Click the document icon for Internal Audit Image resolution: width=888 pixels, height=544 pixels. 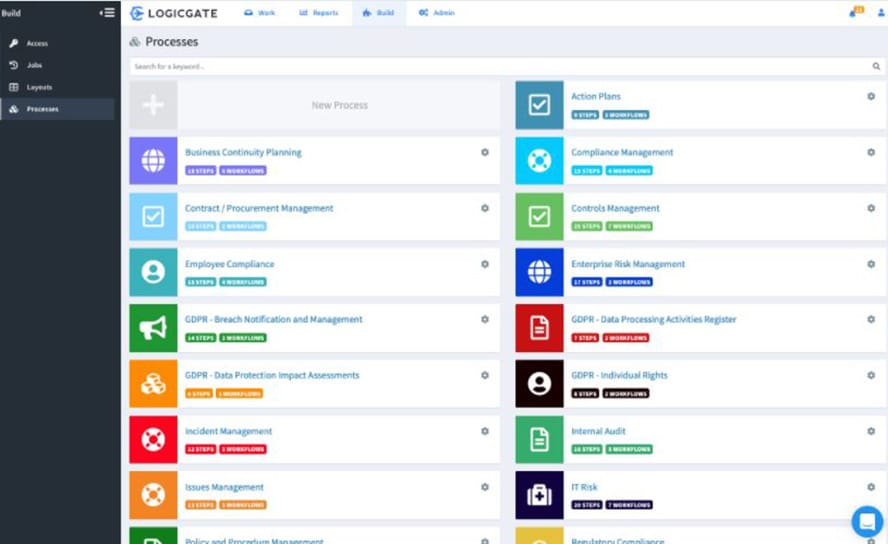point(539,439)
